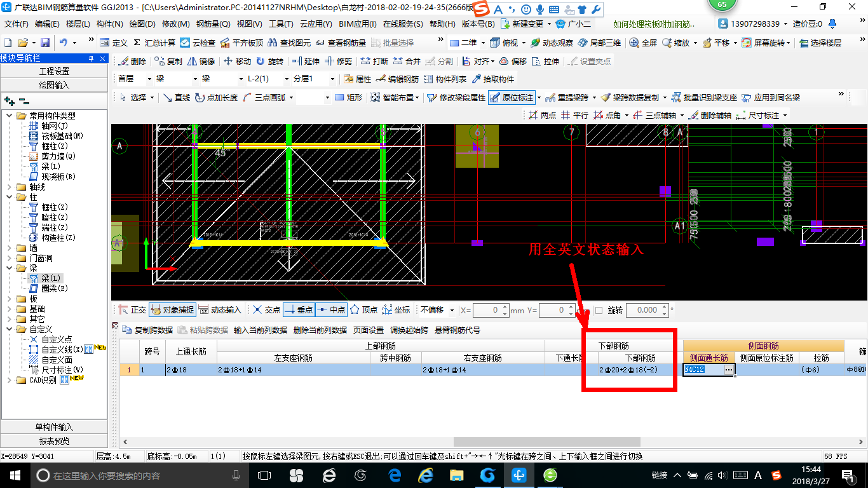Open the 首层 floor selector dropdown

149,79
